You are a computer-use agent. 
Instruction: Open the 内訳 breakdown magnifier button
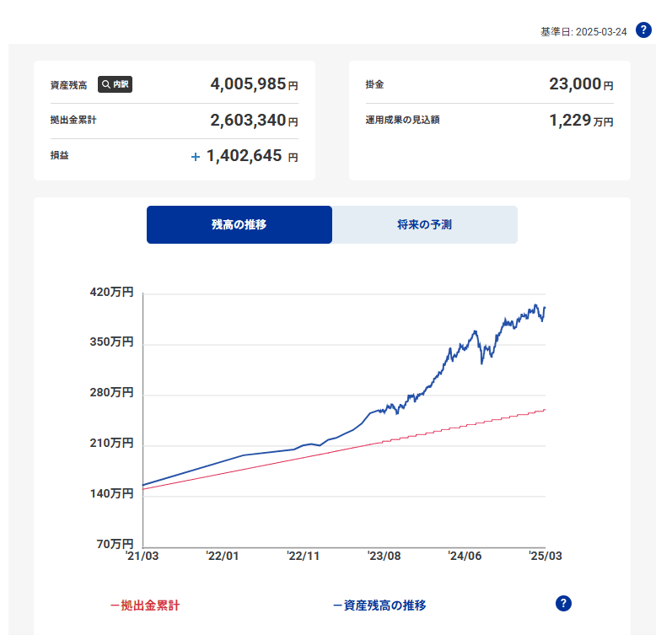[x=115, y=84]
